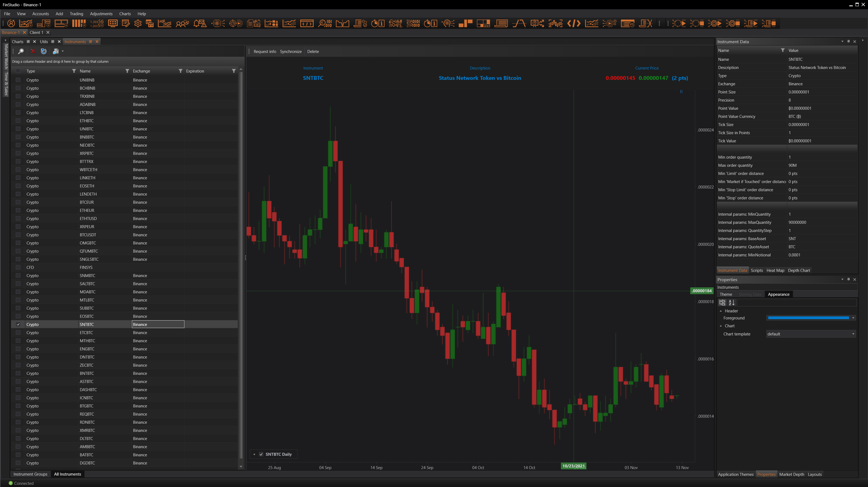Click the Name column filter funnel icon
The image size is (868, 487).
(x=127, y=71)
